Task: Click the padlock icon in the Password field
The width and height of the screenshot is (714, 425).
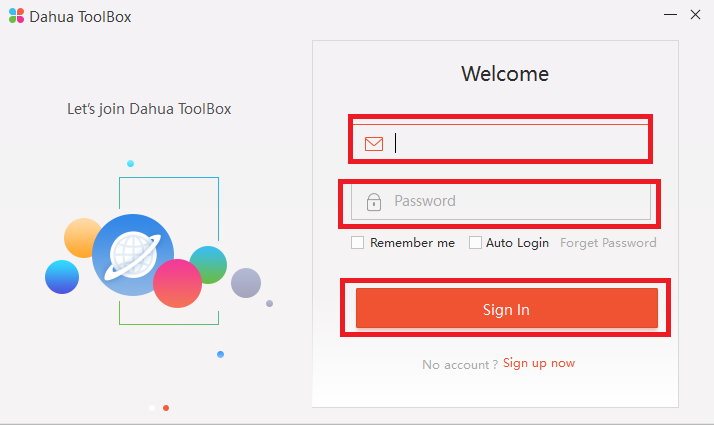Action: [374, 202]
